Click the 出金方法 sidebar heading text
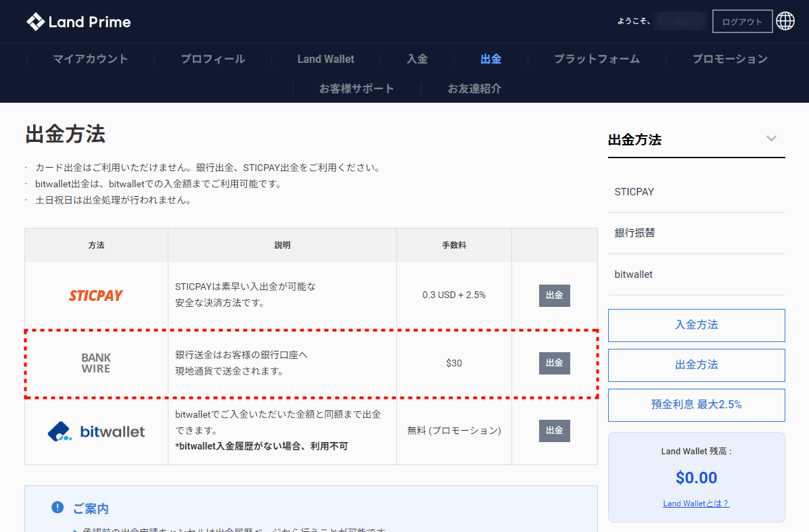The image size is (809, 532). [634, 140]
